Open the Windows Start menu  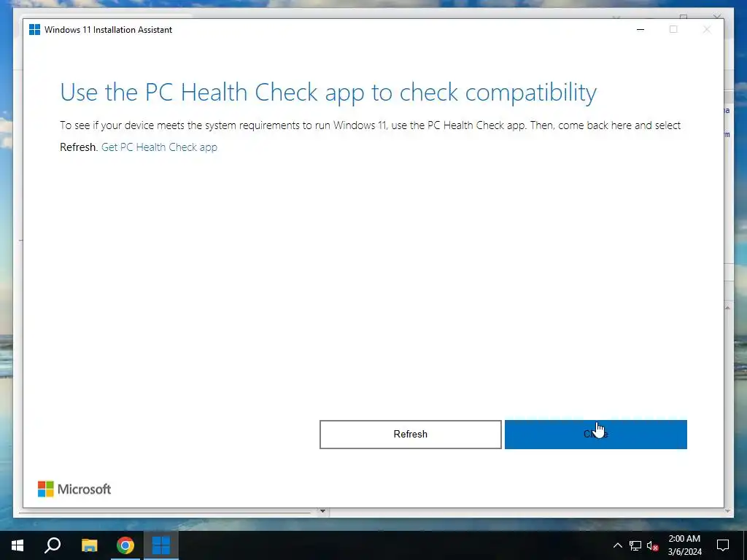tap(18, 545)
